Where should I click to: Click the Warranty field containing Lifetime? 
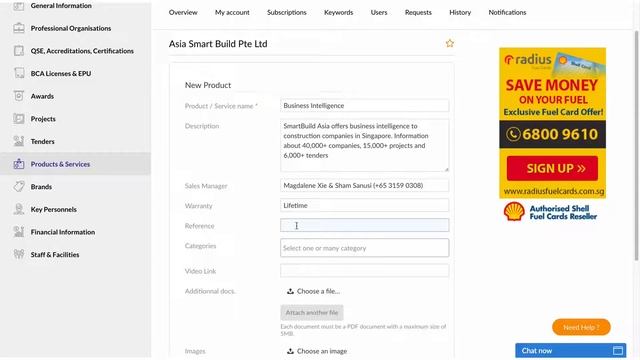[364, 205]
